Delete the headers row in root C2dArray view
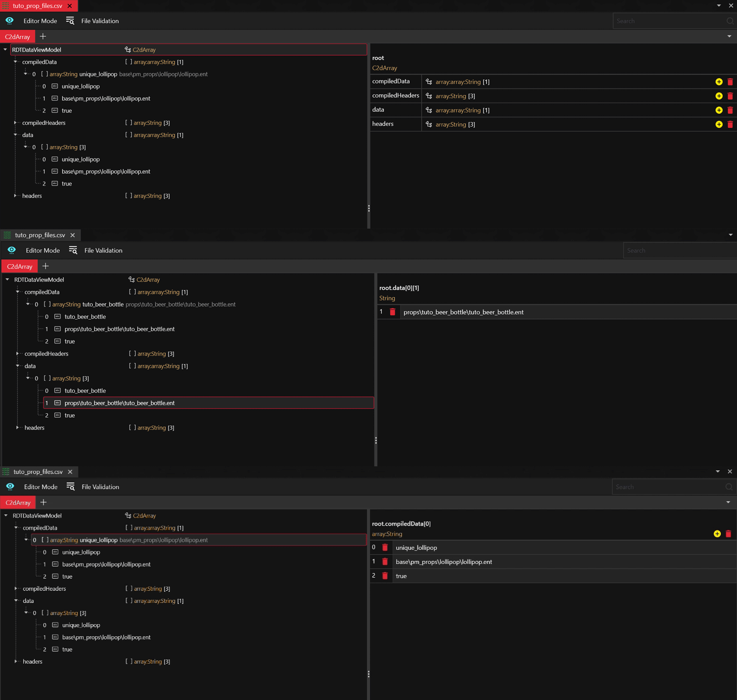Screen dimensions: 737x700 coord(730,124)
